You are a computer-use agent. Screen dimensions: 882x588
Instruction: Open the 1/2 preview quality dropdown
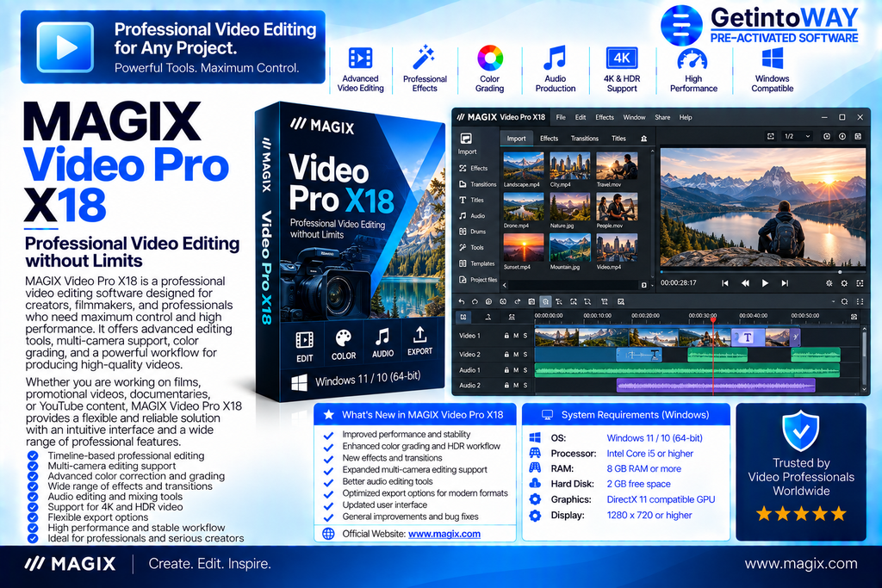(797, 136)
